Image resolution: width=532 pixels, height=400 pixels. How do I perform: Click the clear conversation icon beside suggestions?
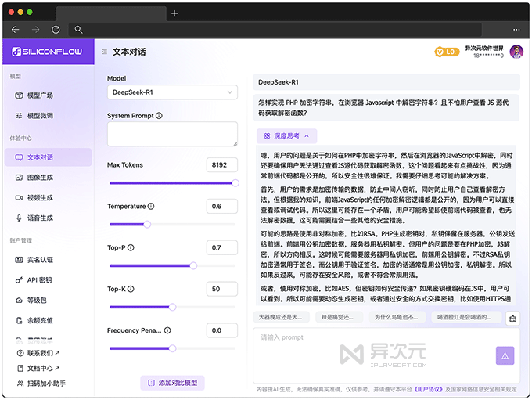point(512,319)
